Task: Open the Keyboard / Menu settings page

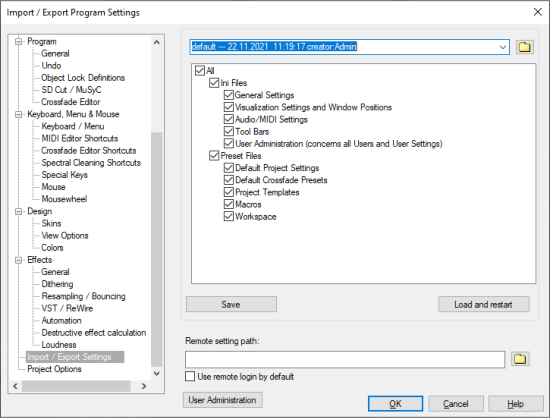Action: pyautogui.click(x=73, y=126)
